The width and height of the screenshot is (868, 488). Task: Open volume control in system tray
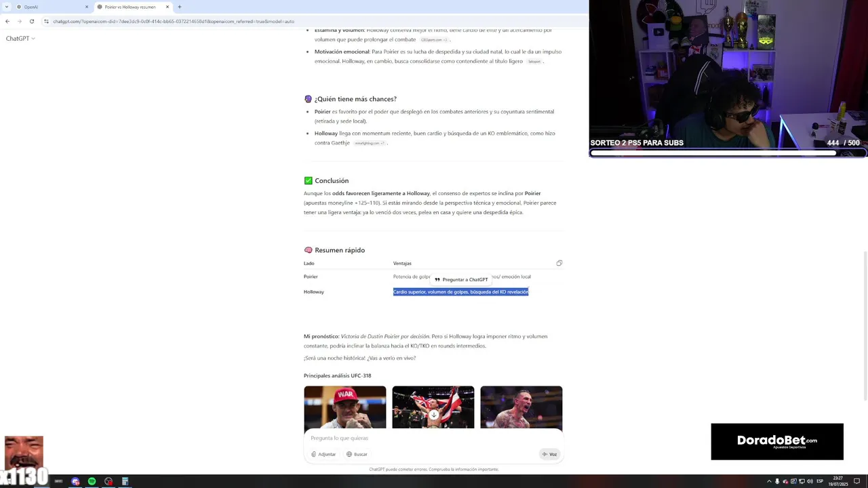[x=810, y=481]
